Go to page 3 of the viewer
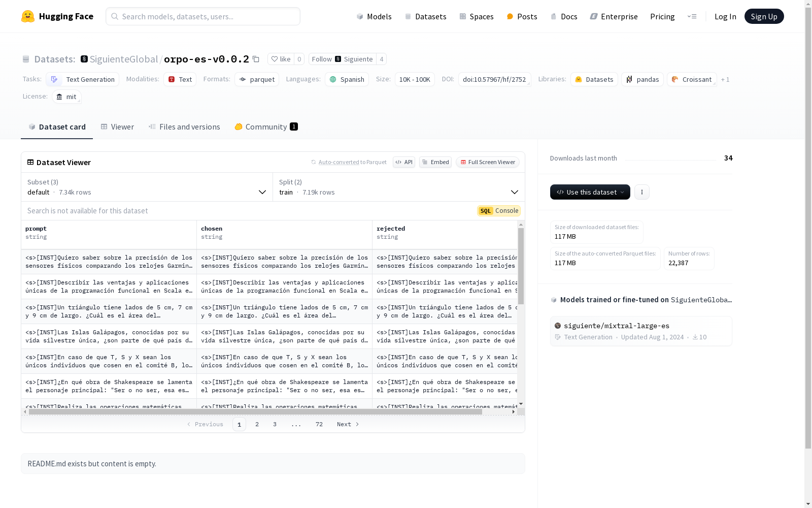The width and height of the screenshot is (812, 508). click(x=275, y=424)
